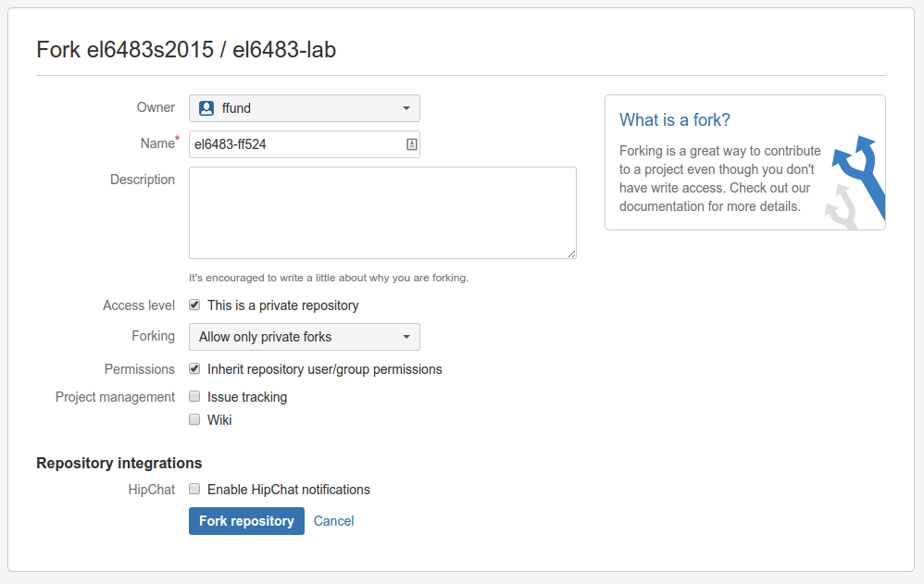924x584 pixels.
Task: Enable the Wiki checkbox
Action: click(194, 419)
